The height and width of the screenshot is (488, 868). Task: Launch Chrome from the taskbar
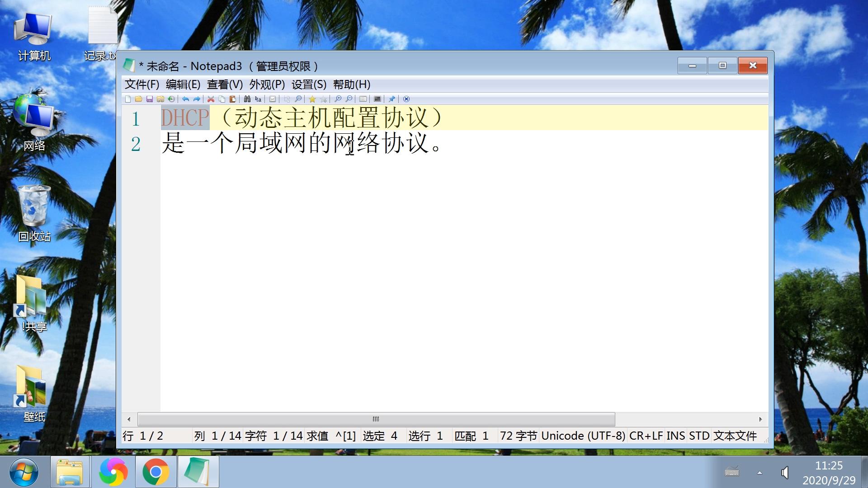tap(156, 471)
